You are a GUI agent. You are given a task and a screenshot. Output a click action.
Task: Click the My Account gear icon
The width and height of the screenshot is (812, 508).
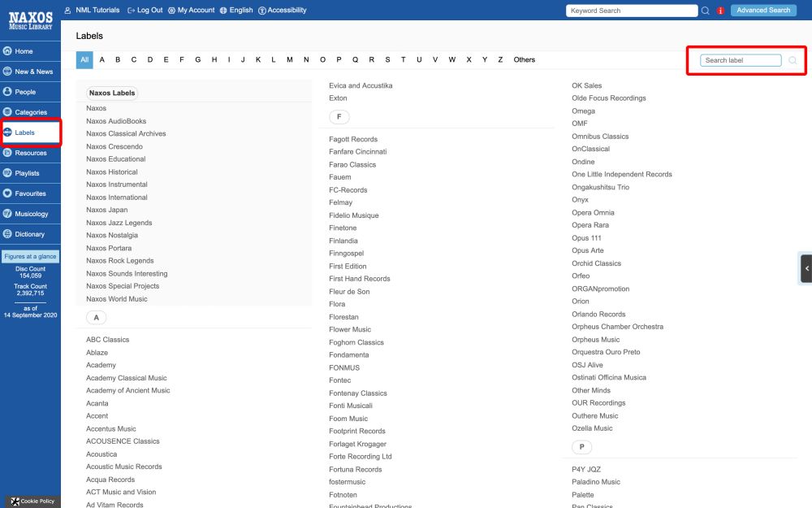pyautogui.click(x=171, y=10)
